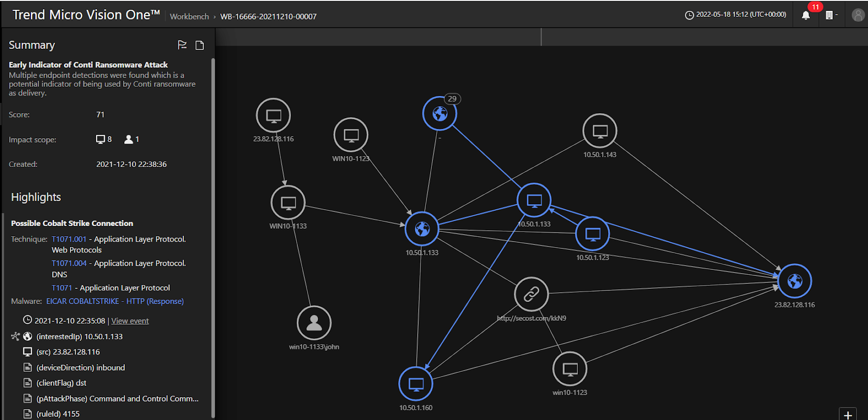Select the 10.50.1.160 desktop node

416,384
